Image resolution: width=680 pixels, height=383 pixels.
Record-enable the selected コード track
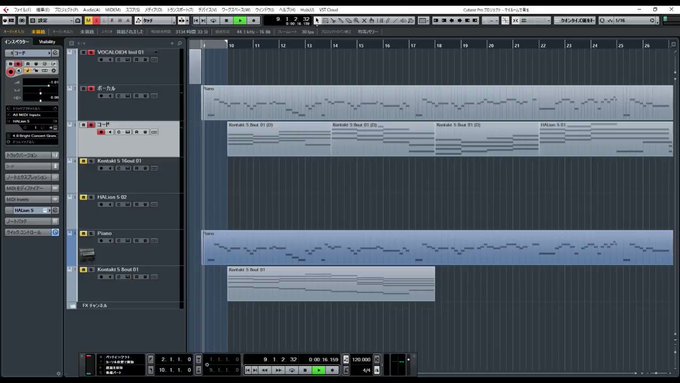pyautogui.click(x=101, y=132)
